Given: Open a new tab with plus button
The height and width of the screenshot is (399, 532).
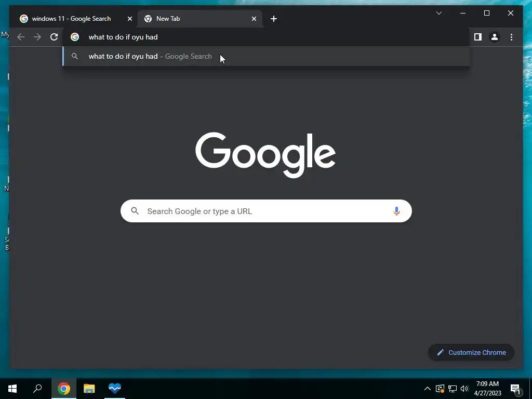Looking at the screenshot, I should (274, 19).
